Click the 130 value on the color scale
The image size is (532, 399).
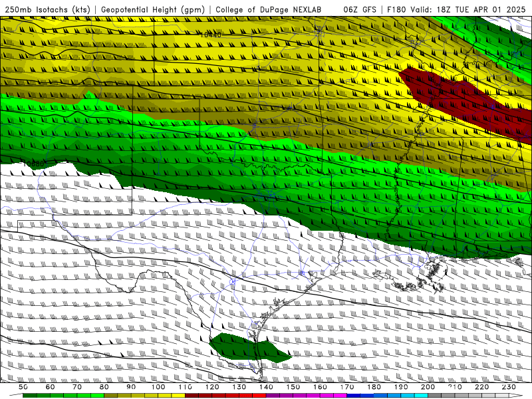coord(239,387)
